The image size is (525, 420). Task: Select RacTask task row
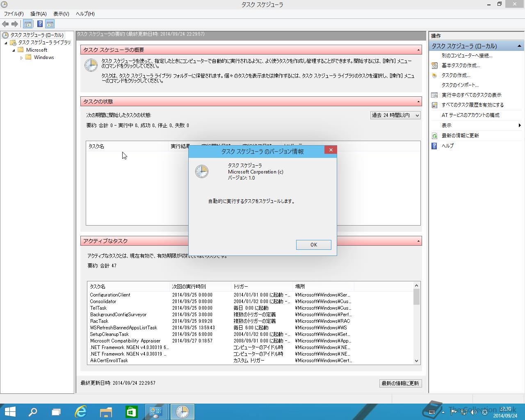249,321
